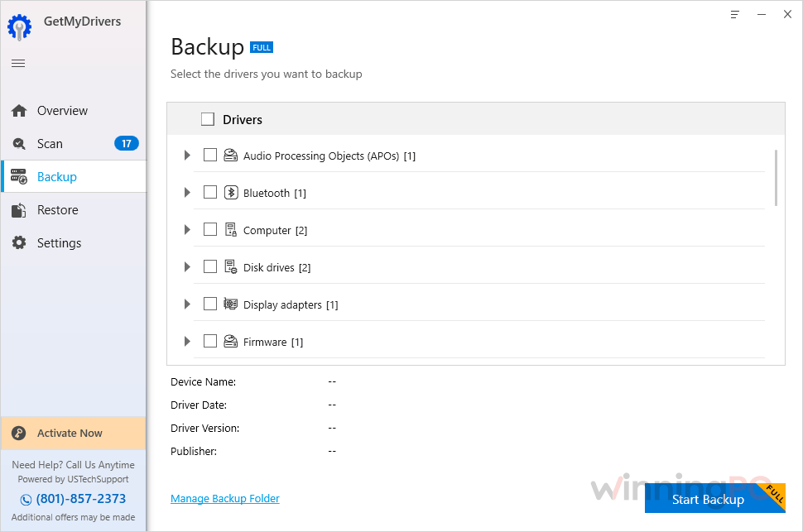Click the 17 badge next to Scan

pyautogui.click(x=127, y=144)
